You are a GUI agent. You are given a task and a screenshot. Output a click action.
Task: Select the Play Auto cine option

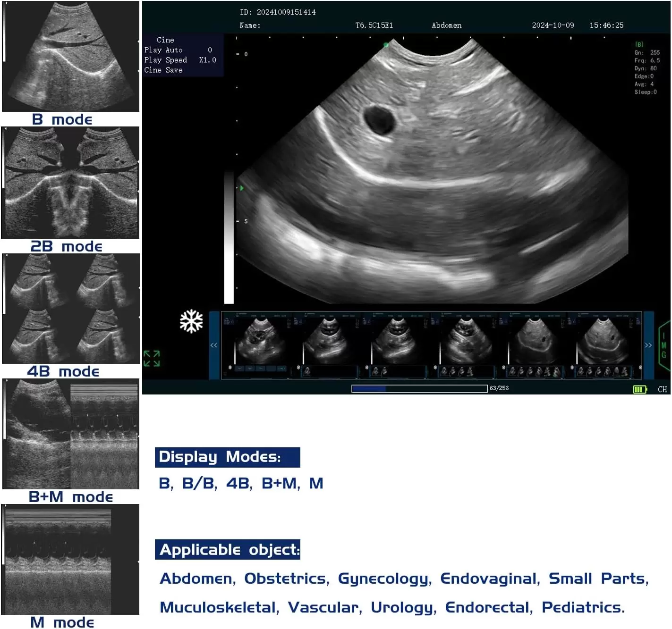click(163, 50)
